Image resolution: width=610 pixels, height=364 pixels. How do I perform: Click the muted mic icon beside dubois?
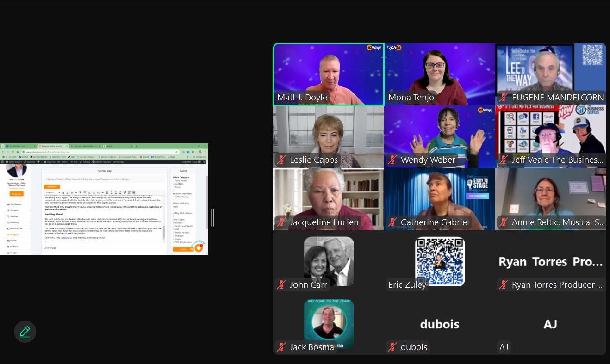pos(392,347)
